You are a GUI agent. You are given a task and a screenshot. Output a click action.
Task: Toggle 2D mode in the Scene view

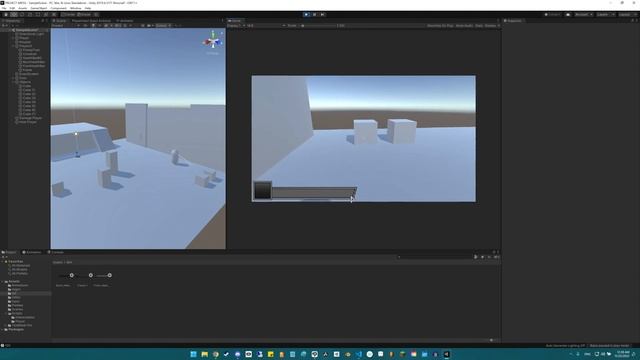coord(85,25)
